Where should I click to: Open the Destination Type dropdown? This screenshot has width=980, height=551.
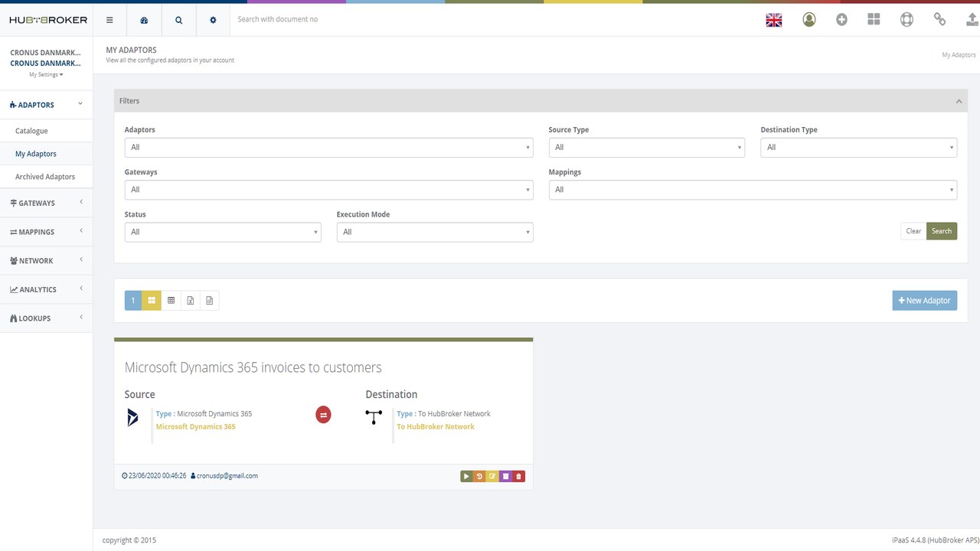click(858, 148)
